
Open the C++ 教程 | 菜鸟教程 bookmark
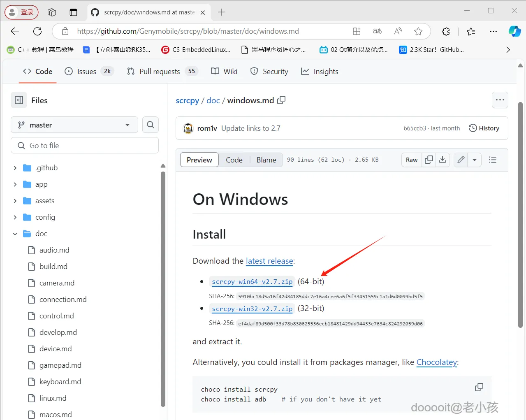40,50
